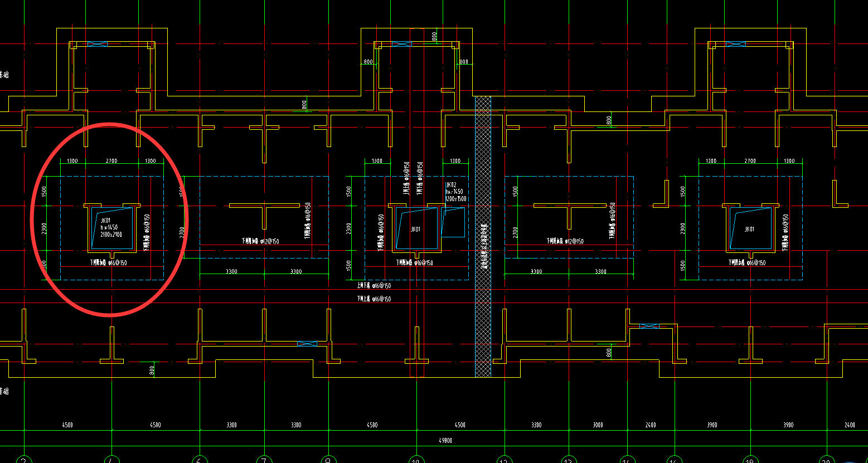Select the horizontal 上网下层 φ16@150 rebar note
868x463 pixels.
(374, 285)
